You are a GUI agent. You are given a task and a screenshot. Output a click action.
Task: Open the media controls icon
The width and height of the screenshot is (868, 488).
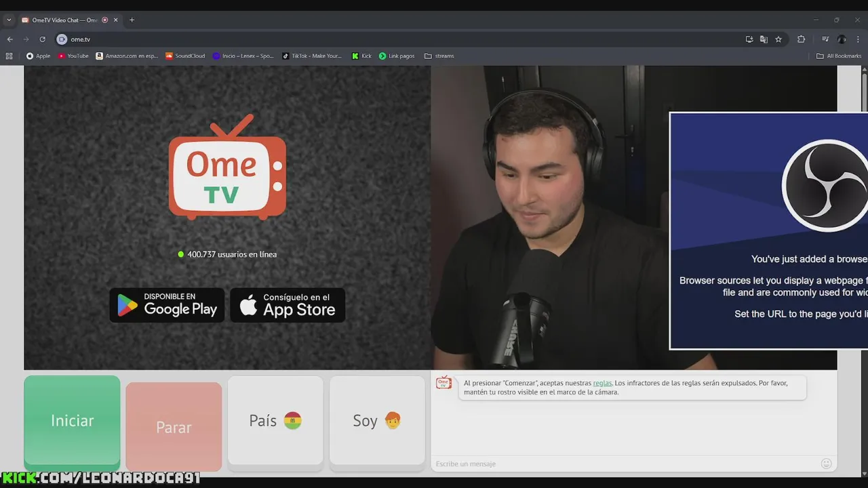825,39
